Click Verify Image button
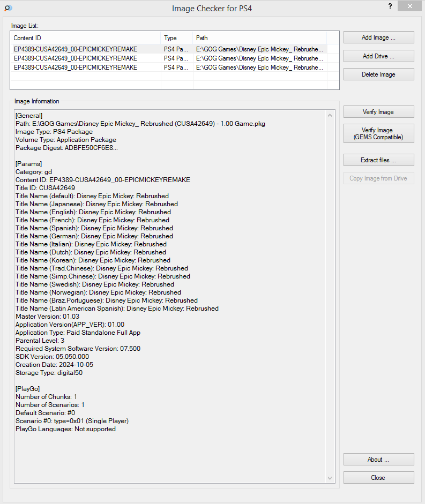 pos(379,112)
